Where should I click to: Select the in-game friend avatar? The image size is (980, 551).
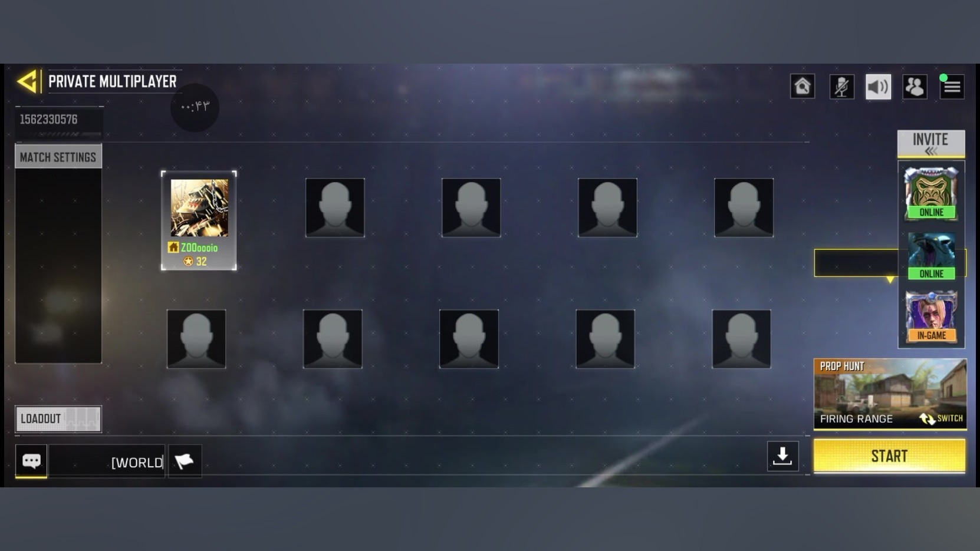(x=932, y=317)
